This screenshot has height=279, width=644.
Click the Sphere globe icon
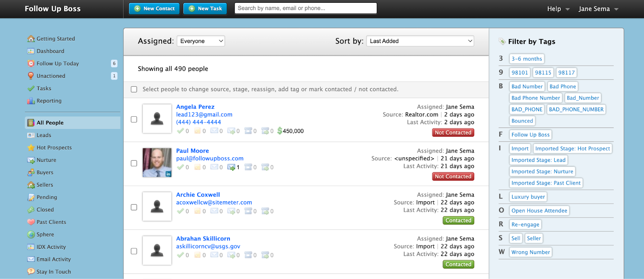click(x=31, y=235)
